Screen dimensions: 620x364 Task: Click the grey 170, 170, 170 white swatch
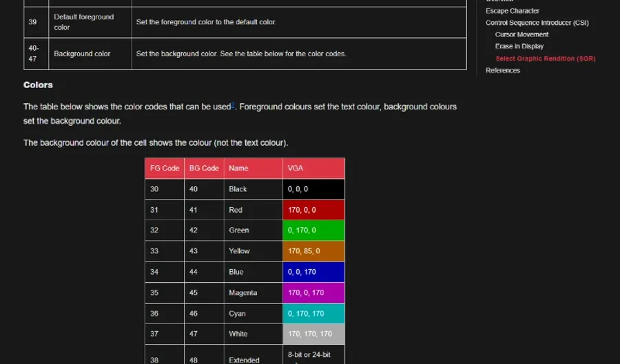pyautogui.click(x=313, y=334)
